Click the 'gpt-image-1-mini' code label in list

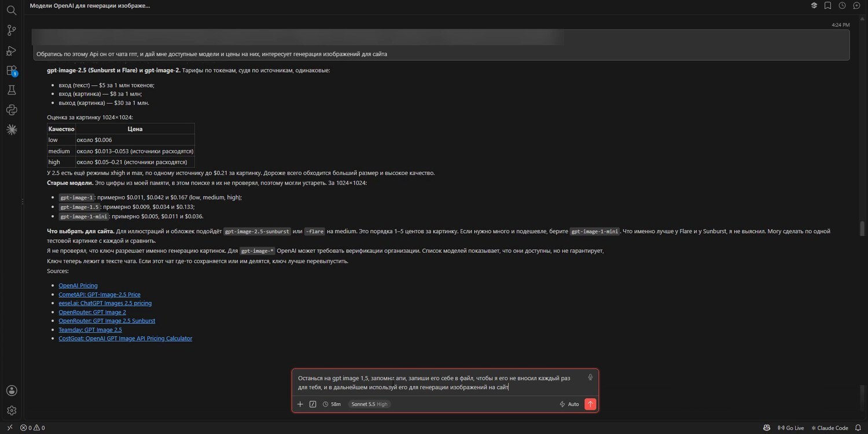(x=84, y=216)
